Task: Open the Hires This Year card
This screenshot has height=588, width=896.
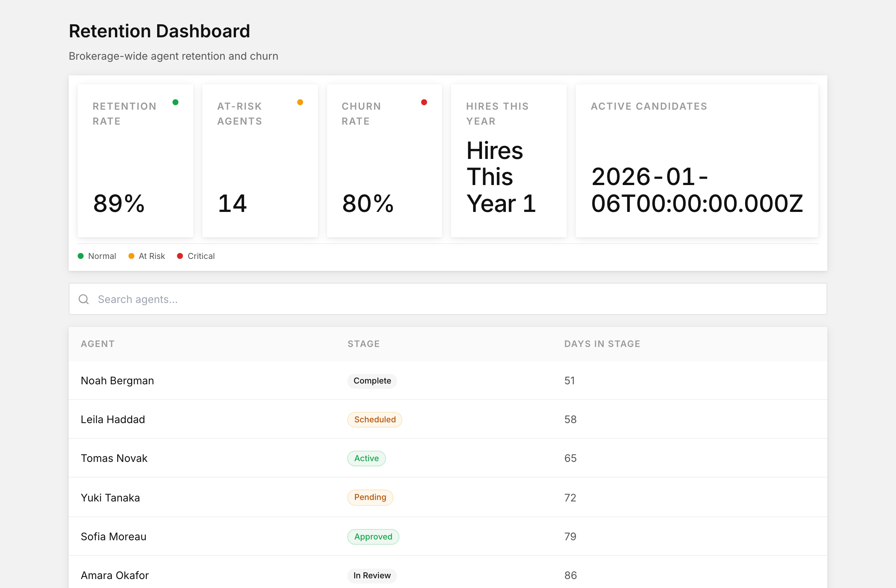Action: click(508, 161)
